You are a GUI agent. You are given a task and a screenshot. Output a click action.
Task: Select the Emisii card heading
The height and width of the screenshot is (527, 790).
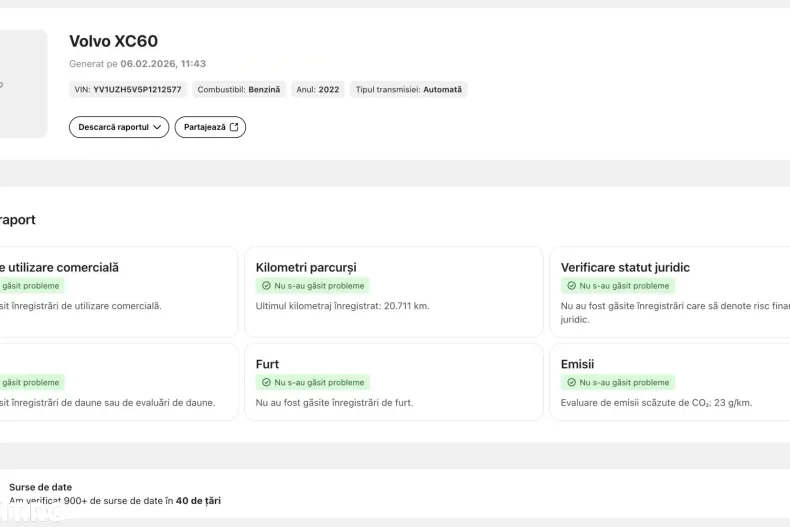pos(577,364)
